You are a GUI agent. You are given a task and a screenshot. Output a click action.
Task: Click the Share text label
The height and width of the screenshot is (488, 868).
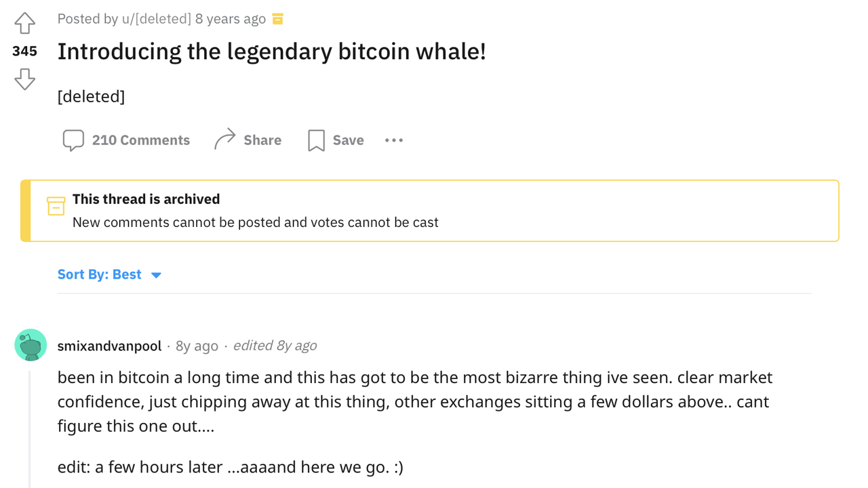(262, 140)
